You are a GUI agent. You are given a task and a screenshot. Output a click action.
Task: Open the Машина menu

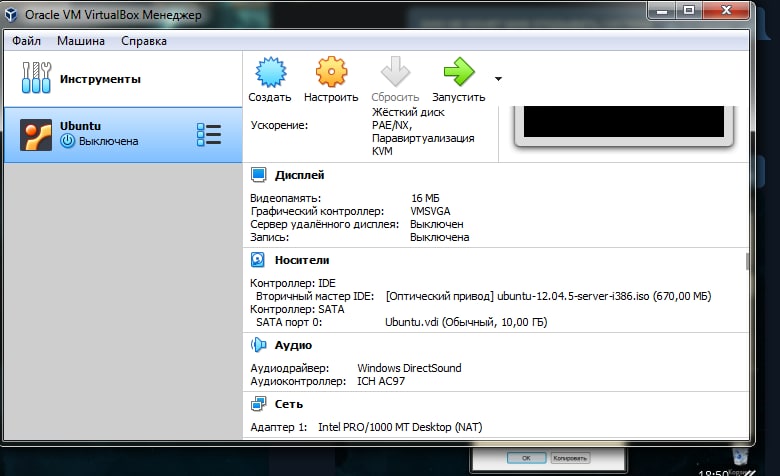[x=81, y=41]
